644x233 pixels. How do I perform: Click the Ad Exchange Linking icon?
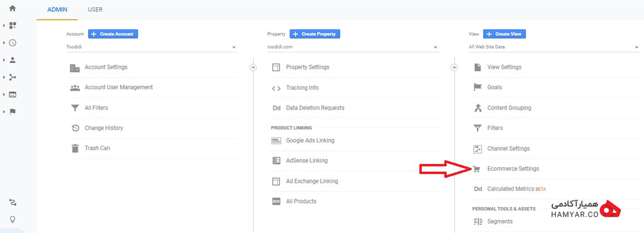click(276, 181)
